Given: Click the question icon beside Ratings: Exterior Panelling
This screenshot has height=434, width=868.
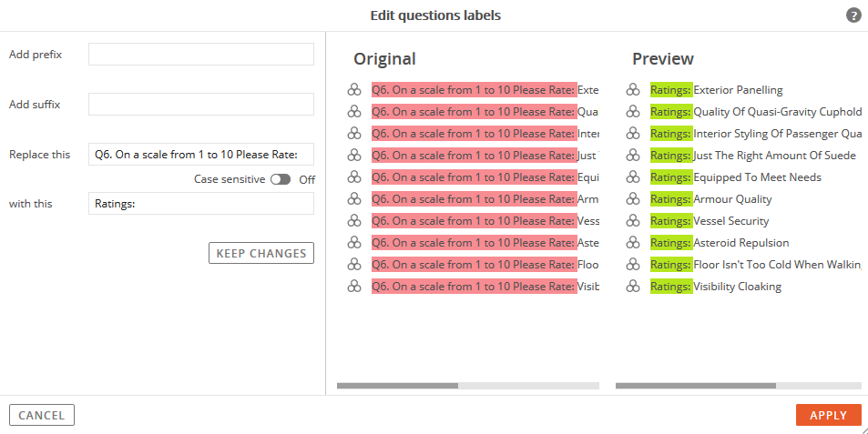Looking at the screenshot, I should [x=633, y=89].
